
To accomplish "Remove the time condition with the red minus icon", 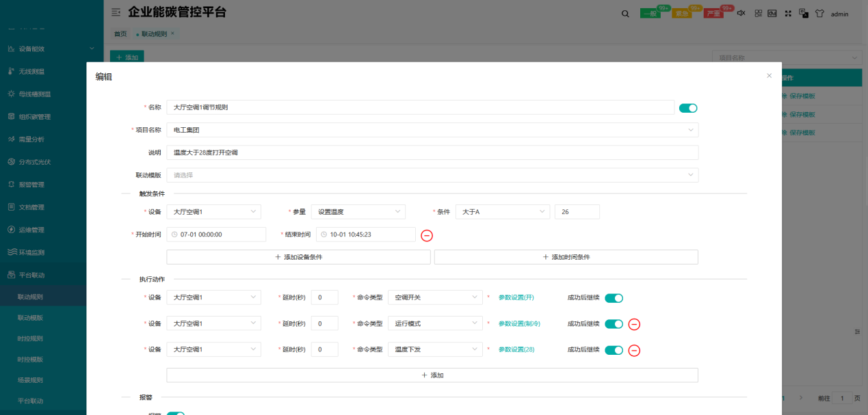I will 427,236.
